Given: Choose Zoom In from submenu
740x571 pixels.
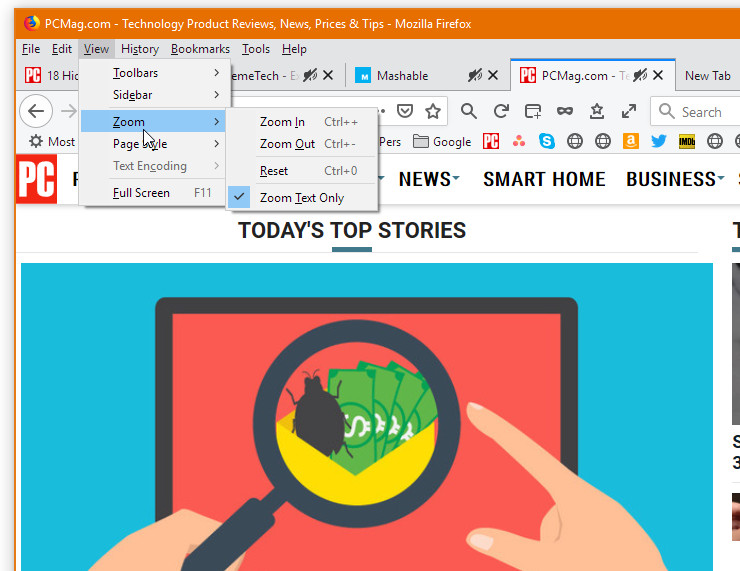Looking at the screenshot, I should pyautogui.click(x=302, y=122).
